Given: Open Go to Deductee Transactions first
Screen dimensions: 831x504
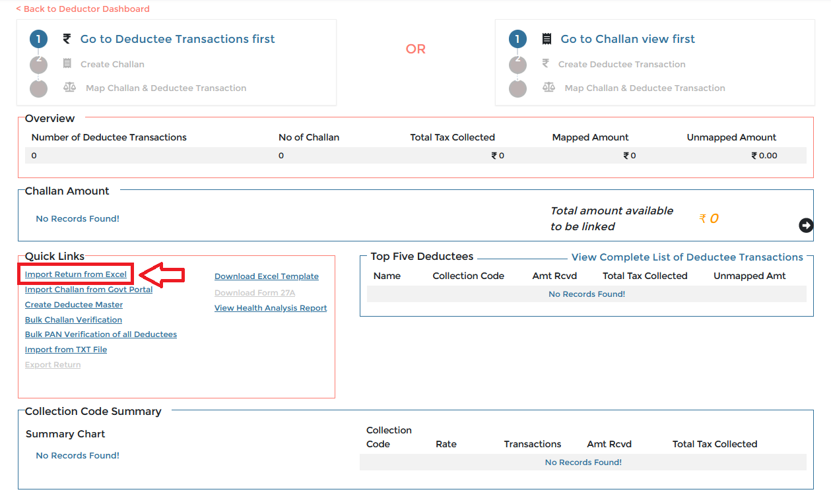Looking at the screenshot, I should click(x=178, y=39).
